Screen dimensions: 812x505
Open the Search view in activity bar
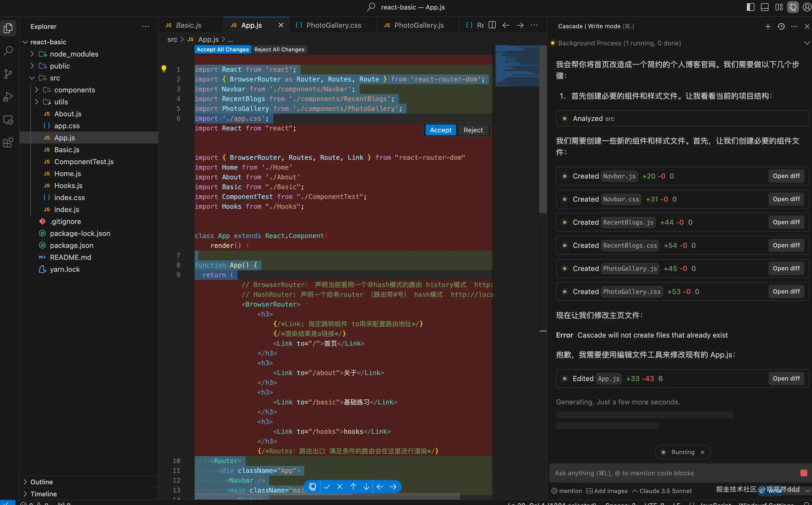point(8,51)
